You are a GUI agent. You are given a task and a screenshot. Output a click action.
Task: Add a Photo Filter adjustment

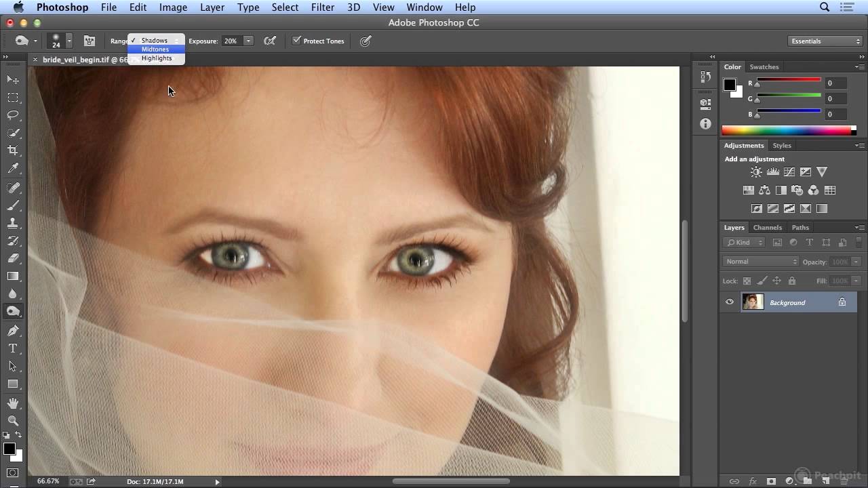coord(797,190)
